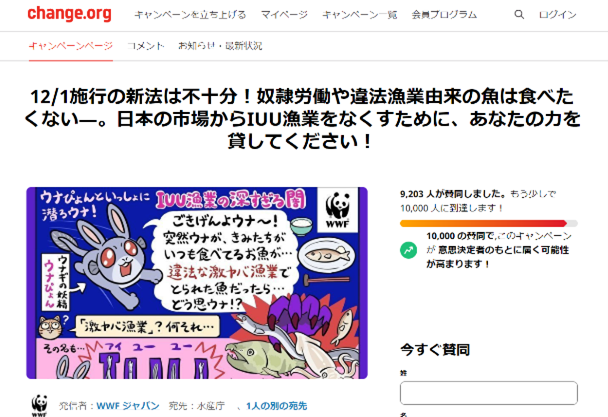
Task: Select the キャンペーンページ tab
Action: (x=71, y=46)
